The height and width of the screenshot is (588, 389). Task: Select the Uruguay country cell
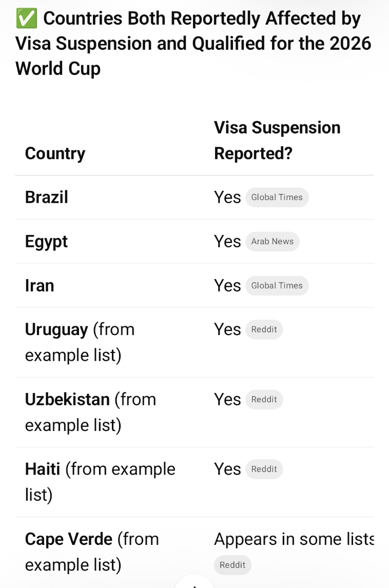tap(56, 330)
